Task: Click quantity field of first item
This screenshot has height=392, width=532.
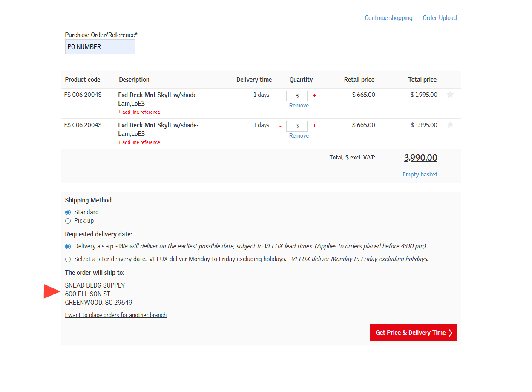Action: click(x=297, y=96)
